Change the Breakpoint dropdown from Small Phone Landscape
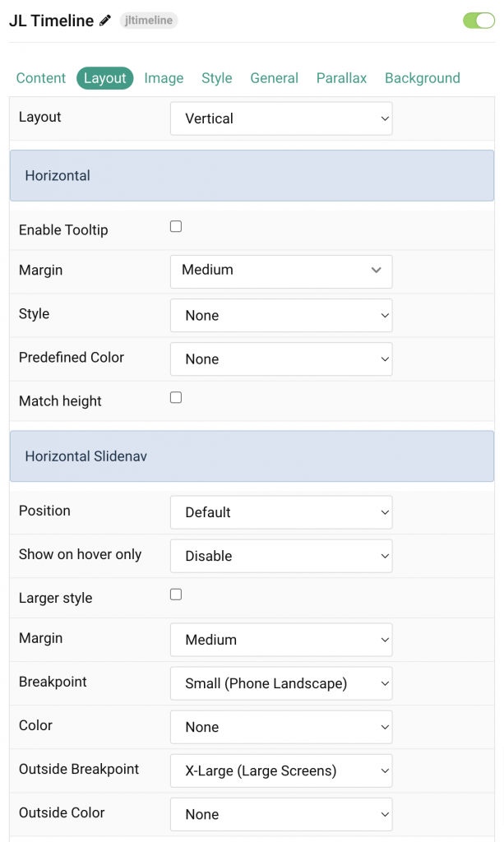Image resolution: width=504 pixels, height=842 pixels. pos(280,683)
